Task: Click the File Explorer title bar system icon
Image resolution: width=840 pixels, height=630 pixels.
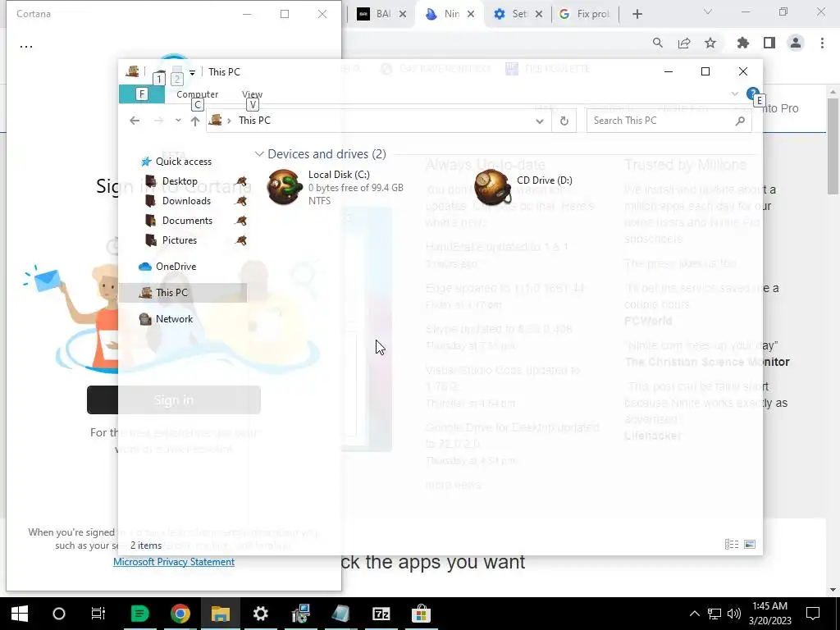Action: 132,71
